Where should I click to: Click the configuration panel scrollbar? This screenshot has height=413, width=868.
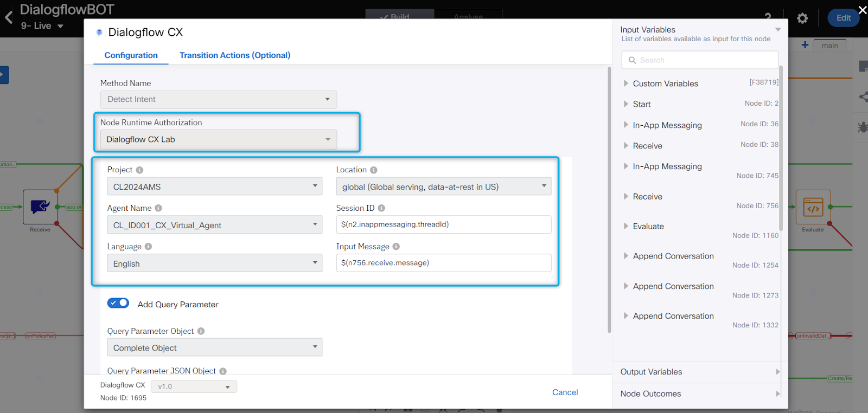609,199
